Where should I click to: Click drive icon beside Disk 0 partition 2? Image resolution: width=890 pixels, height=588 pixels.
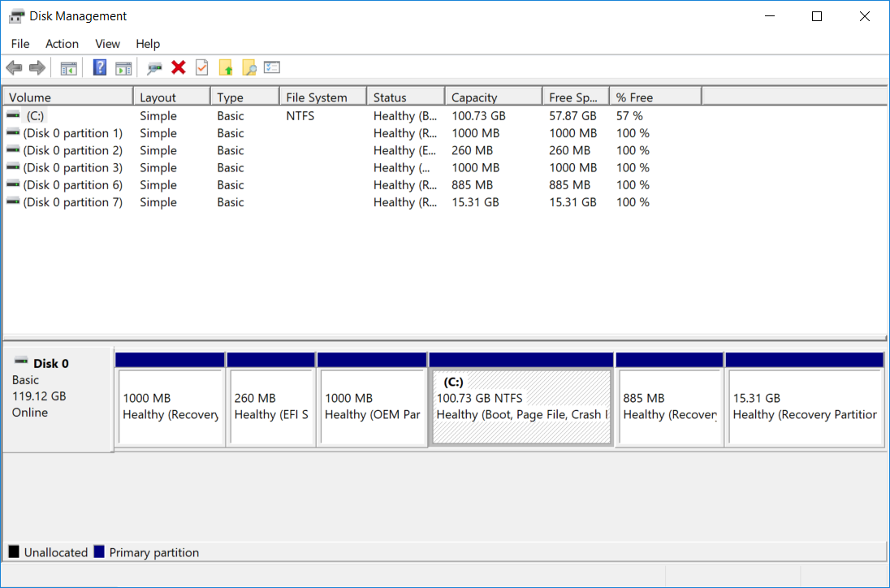(13, 149)
